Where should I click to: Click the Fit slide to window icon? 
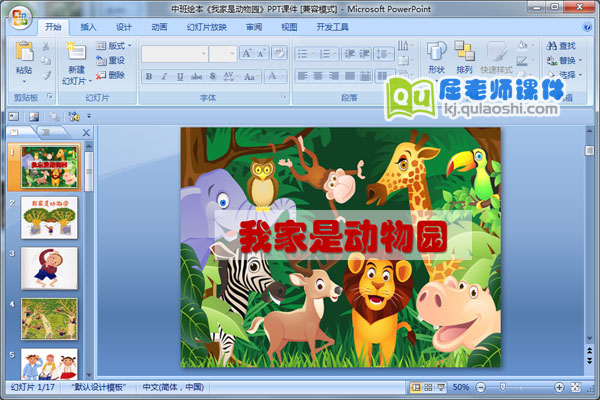click(576, 387)
